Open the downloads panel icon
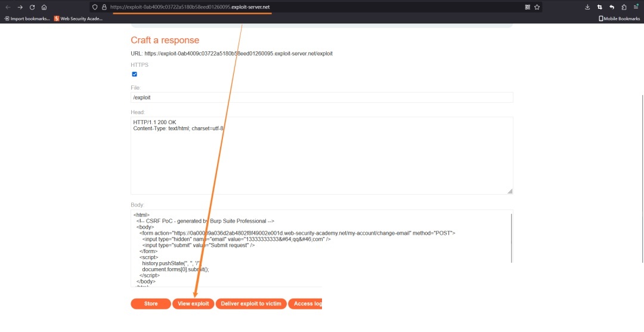 point(587,7)
